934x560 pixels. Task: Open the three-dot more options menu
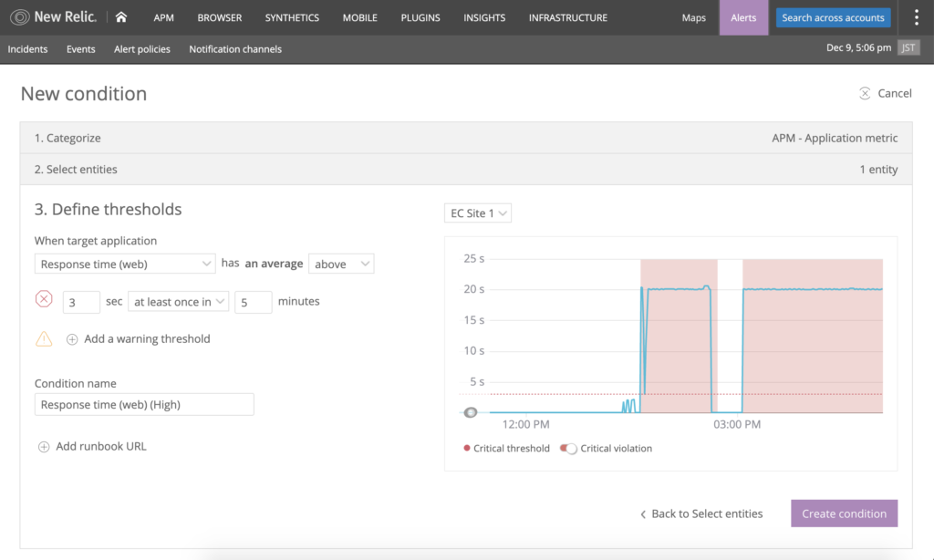coord(916,17)
